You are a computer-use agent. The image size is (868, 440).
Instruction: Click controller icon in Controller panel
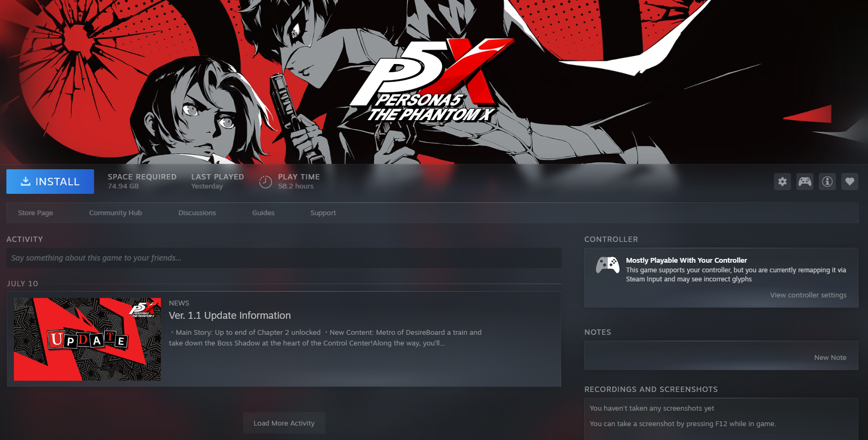coord(608,265)
